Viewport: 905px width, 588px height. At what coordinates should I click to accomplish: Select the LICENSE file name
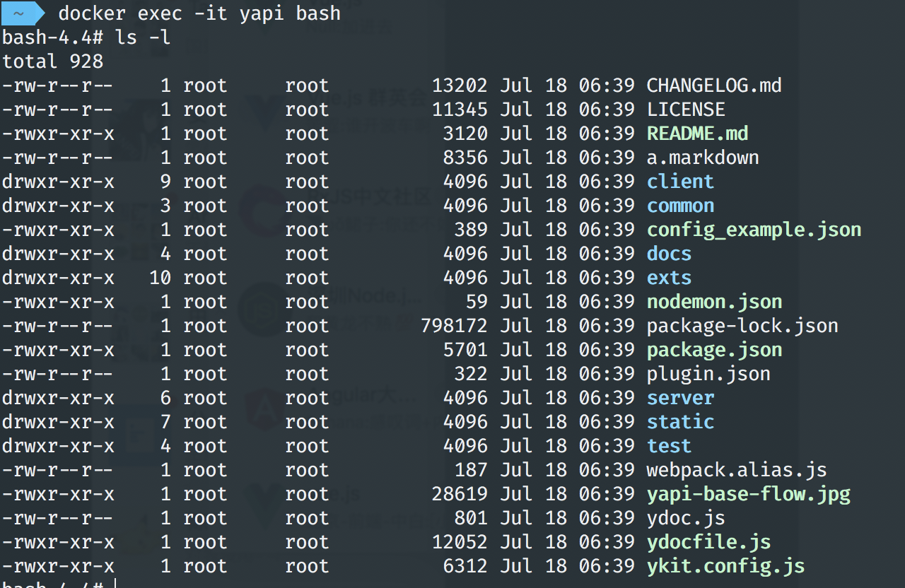click(686, 110)
